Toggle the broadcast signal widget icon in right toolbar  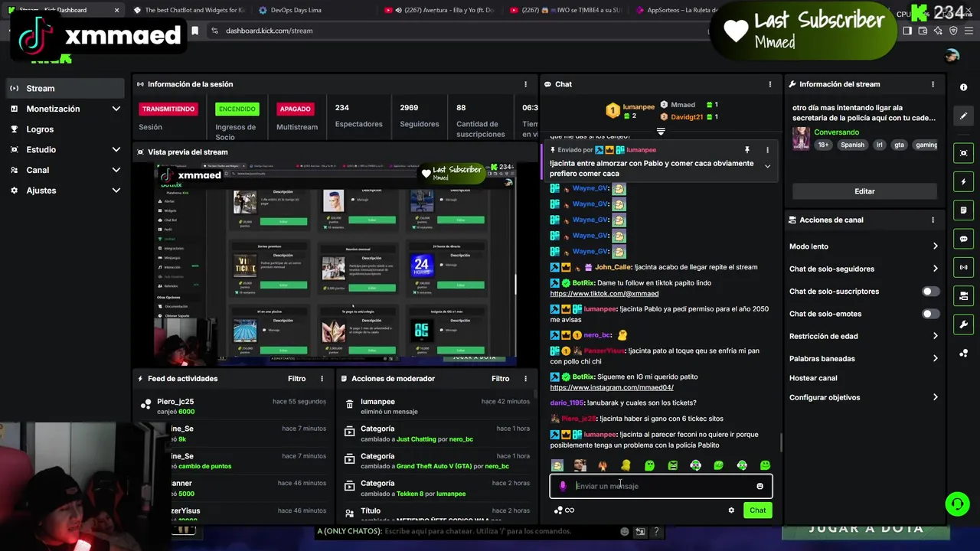[963, 267]
